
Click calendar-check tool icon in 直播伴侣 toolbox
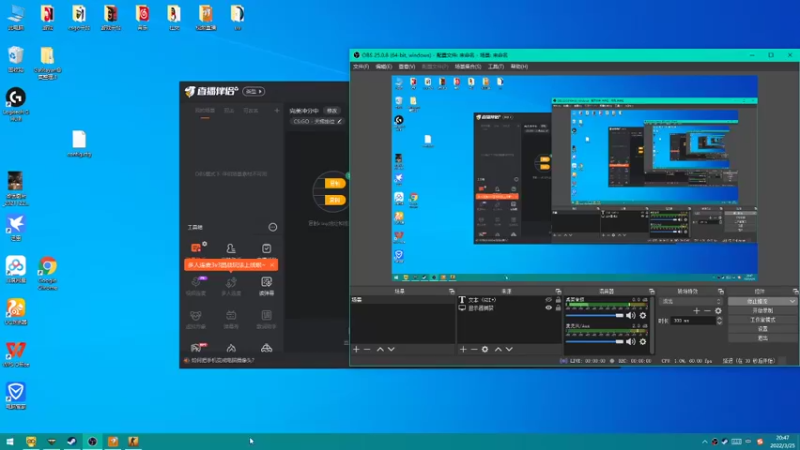(x=266, y=248)
